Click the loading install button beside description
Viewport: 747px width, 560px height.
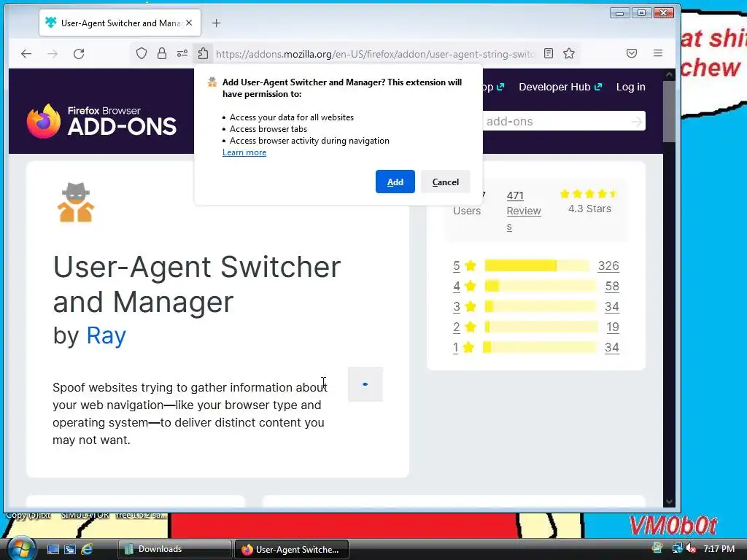(x=365, y=384)
